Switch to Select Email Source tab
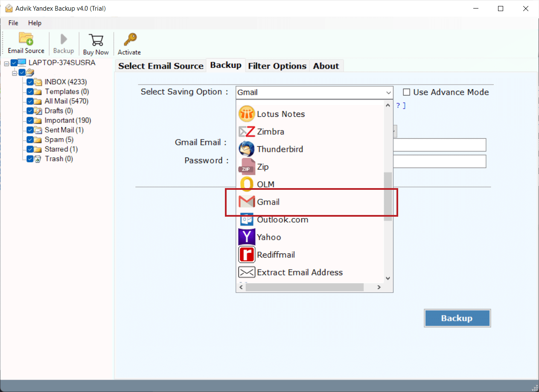This screenshot has height=392, width=539. 161,66
